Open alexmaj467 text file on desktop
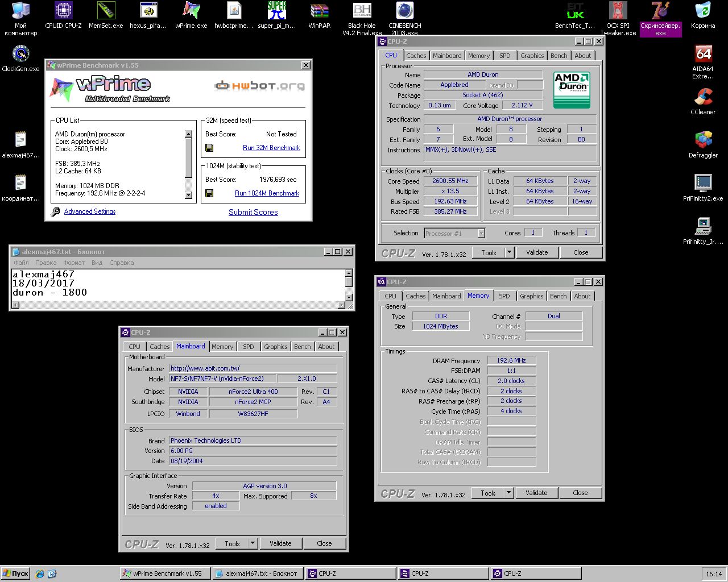This screenshot has width=728, height=582. [x=20, y=145]
